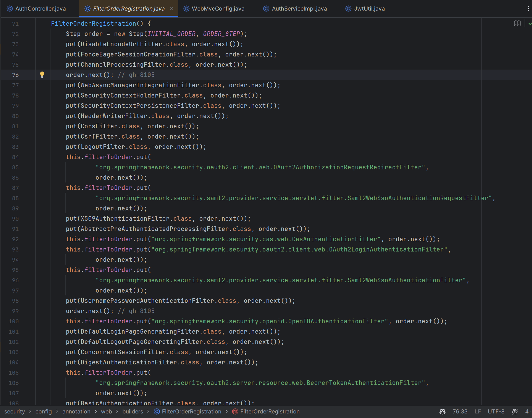The height and width of the screenshot is (418, 532).
Task: Click the OpenIDAuthenticationFilter string literal
Action: (270, 321)
